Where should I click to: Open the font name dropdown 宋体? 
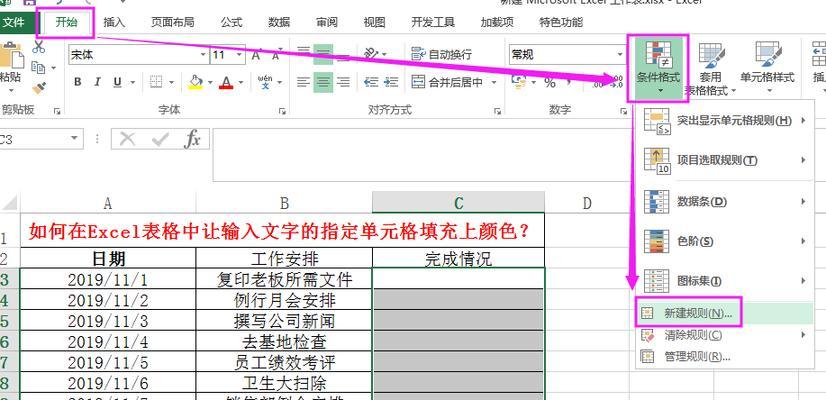203,55
